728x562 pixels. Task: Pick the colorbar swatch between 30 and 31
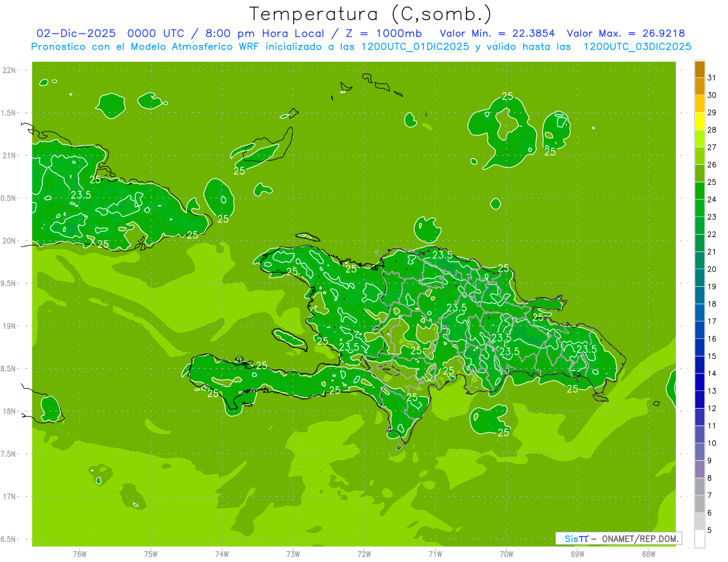pos(699,86)
